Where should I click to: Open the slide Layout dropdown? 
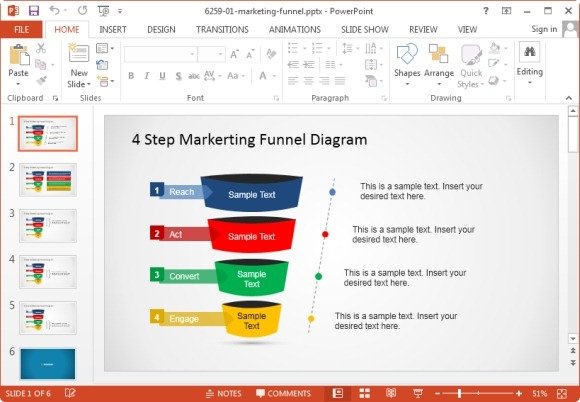(x=105, y=48)
